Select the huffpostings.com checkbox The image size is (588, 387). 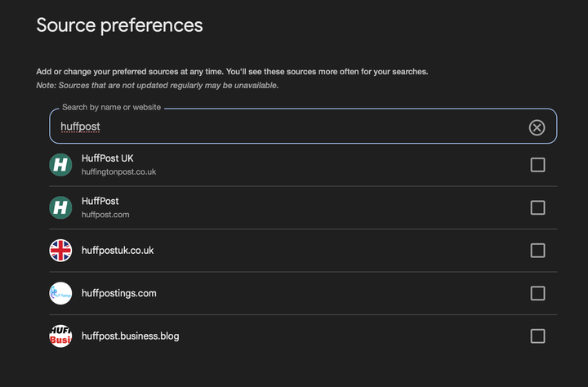click(537, 293)
